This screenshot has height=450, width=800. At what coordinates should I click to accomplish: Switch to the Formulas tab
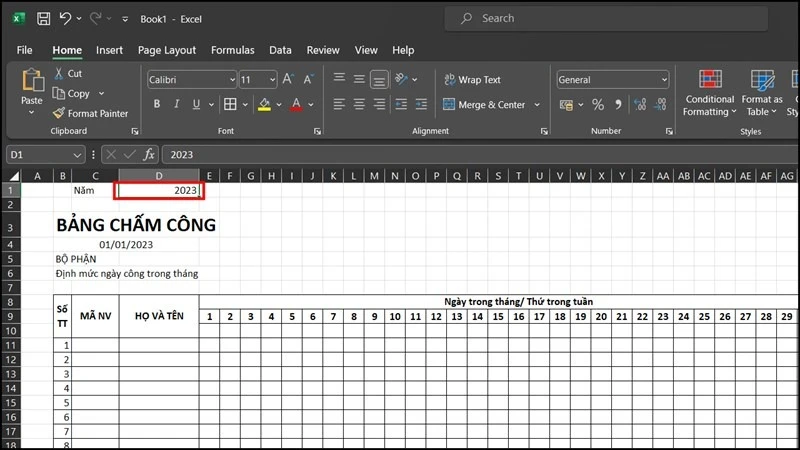click(x=233, y=50)
